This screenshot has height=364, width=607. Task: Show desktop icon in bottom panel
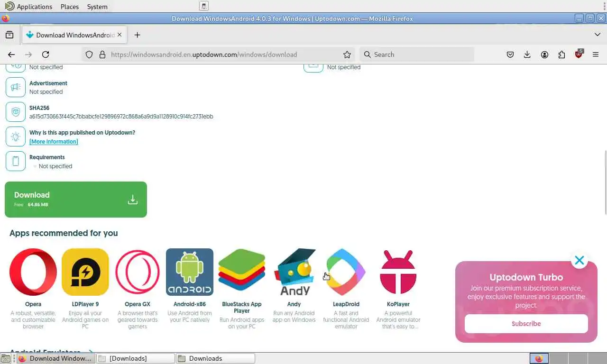(5, 358)
